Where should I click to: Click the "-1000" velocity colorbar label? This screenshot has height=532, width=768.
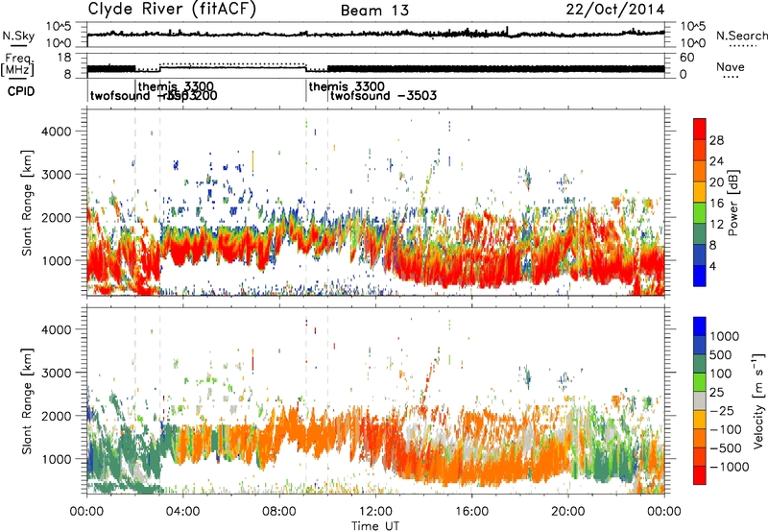point(729,467)
